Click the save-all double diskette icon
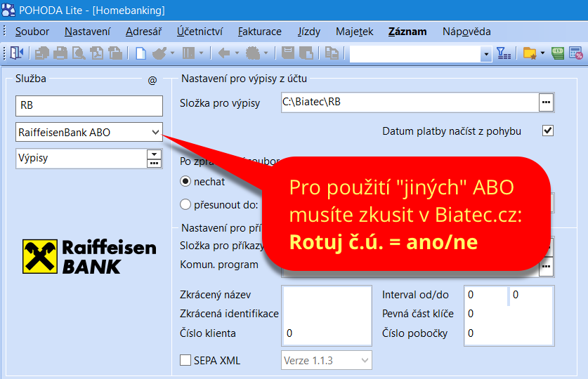588x379 pixels. 306,53
